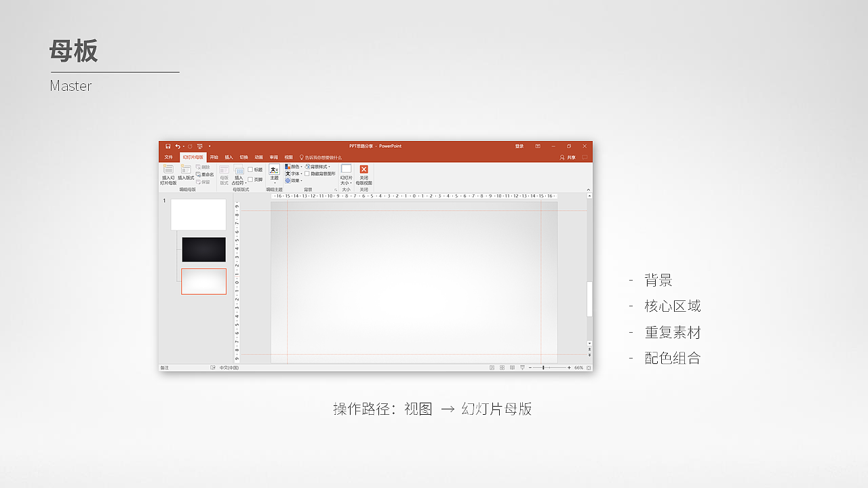Click the Save icon in quick access toolbar
This screenshot has width=868, height=488.
(168, 146)
